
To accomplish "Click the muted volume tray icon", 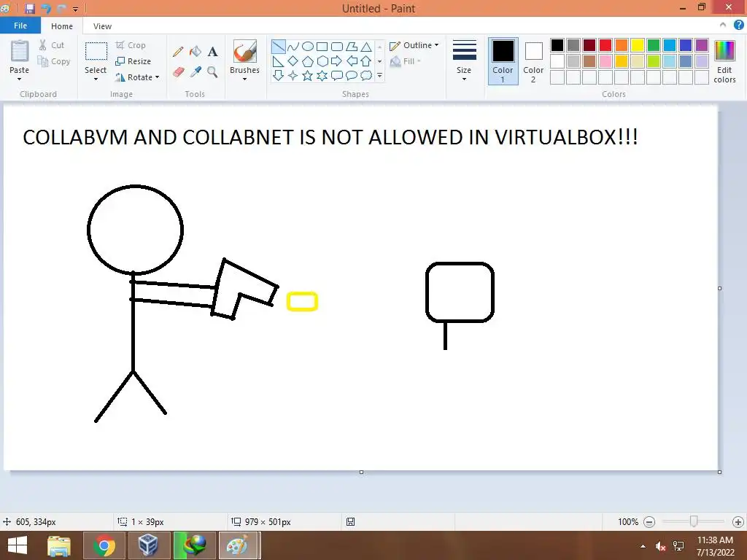I will tap(660, 546).
